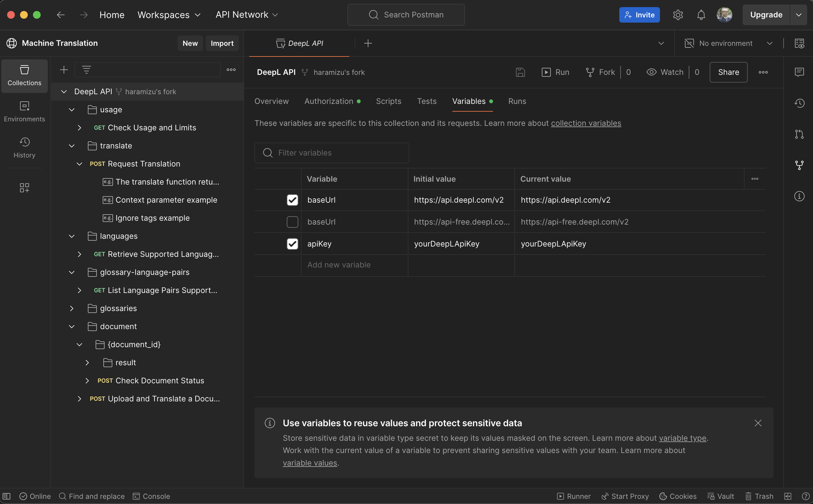Open variables table column options
This screenshot has width=813, height=504.
tap(755, 179)
